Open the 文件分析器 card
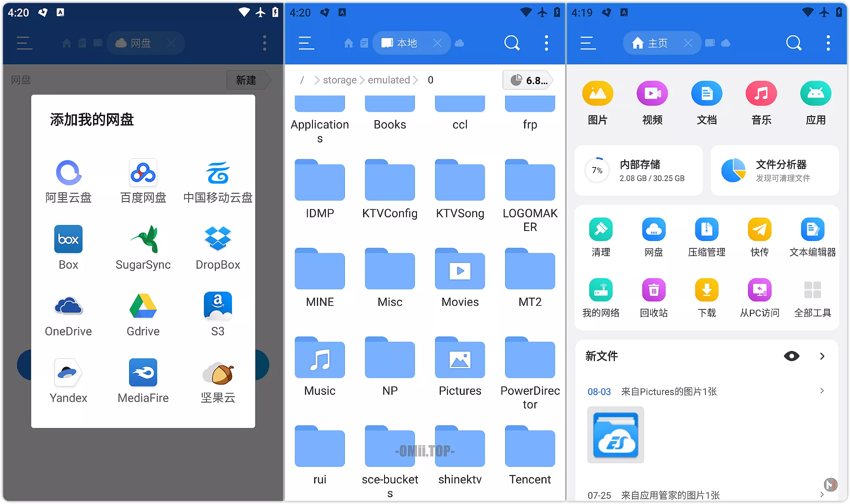 click(x=775, y=170)
